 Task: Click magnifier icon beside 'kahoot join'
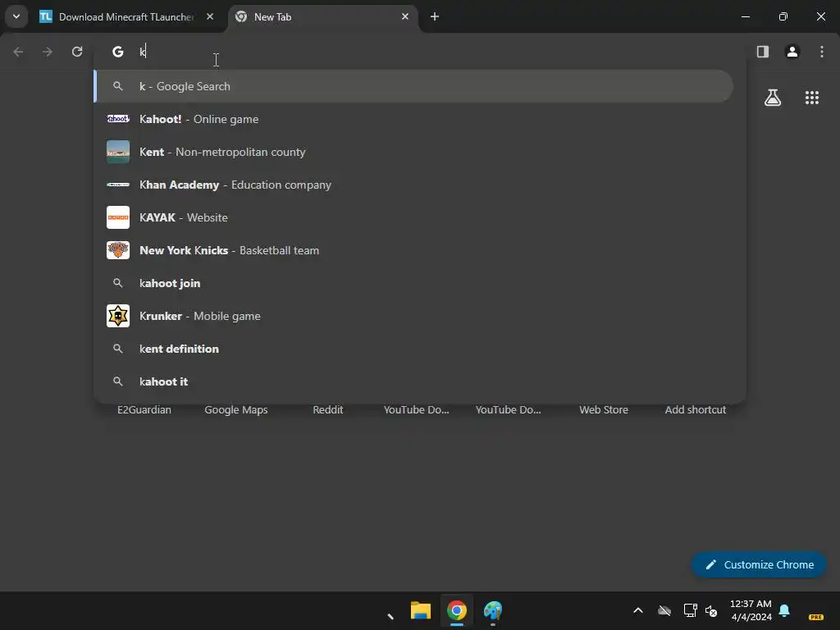[118, 283]
